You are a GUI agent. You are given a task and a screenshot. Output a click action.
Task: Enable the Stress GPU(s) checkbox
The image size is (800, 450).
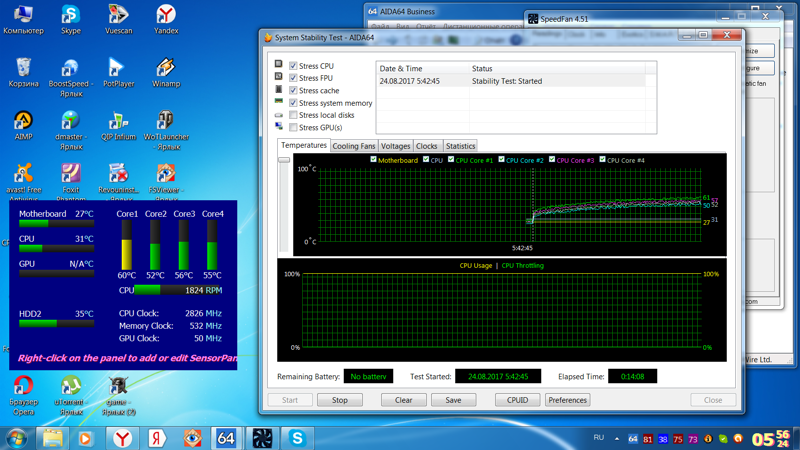[293, 127]
